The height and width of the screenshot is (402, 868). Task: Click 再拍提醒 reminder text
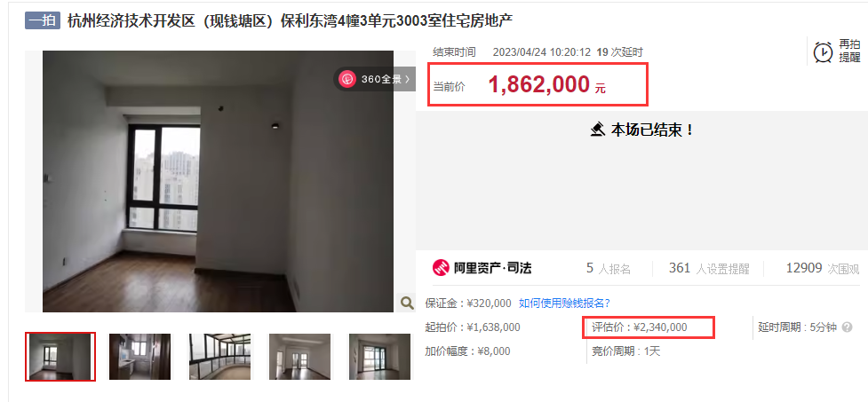[x=849, y=51]
